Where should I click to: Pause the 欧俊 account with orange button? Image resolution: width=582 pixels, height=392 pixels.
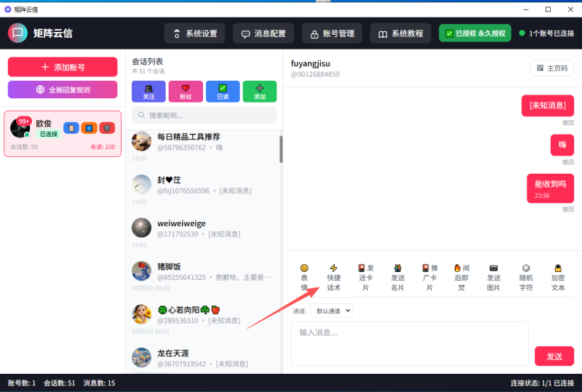[89, 128]
